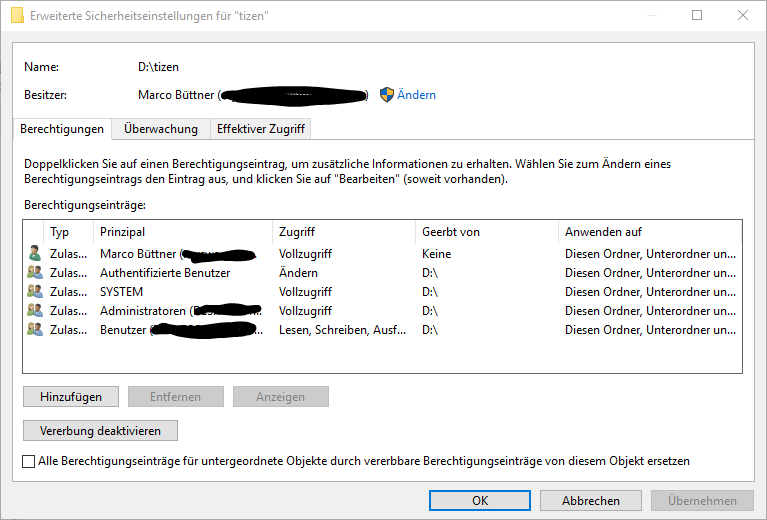Click the group icon in the SYSTEM row
767x520 pixels.
[35, 292]
